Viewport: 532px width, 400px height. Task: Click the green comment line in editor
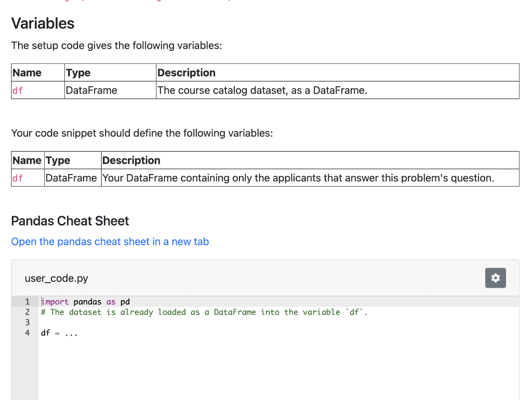(x=204, y=312)
